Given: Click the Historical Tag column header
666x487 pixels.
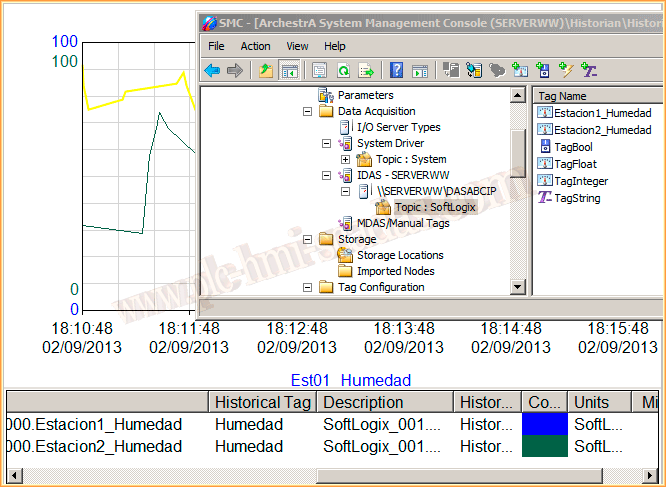Looking at the screenshot, I should tap(262, 402).
